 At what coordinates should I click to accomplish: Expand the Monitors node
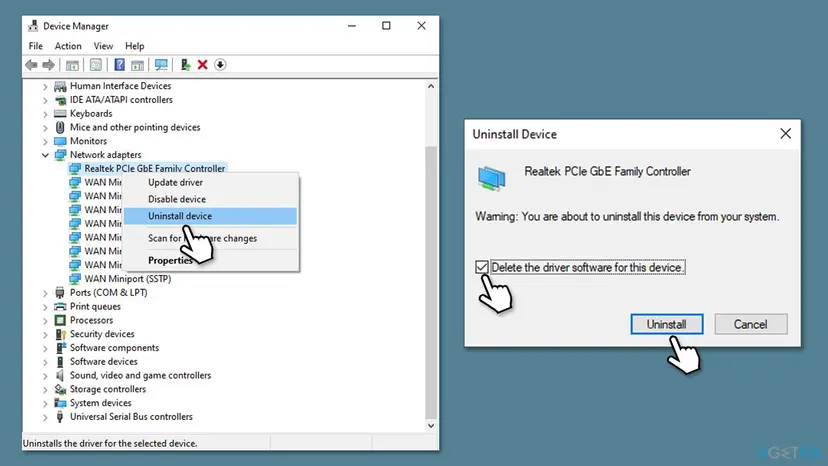point(45,141)
